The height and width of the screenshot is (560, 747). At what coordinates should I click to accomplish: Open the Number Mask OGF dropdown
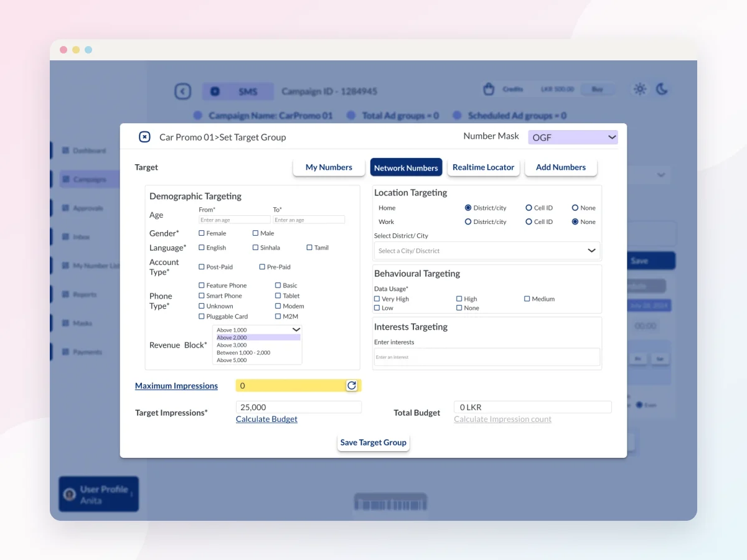(573, 137)
